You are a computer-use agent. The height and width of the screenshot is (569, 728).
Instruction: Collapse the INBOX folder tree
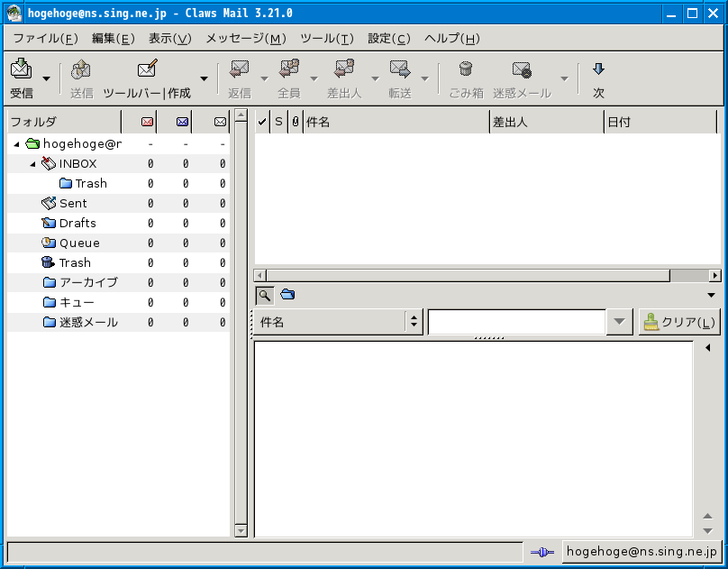[32, 164]
